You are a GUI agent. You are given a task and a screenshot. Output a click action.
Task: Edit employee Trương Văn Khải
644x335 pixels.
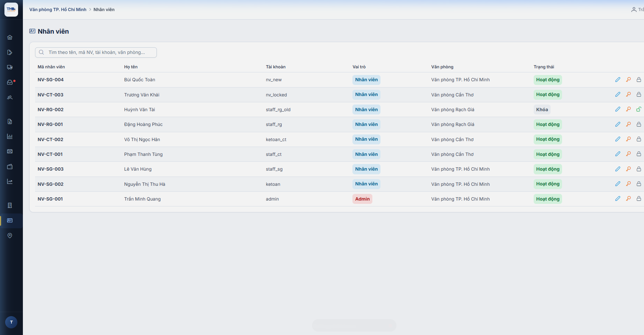[x=618, y=95]
